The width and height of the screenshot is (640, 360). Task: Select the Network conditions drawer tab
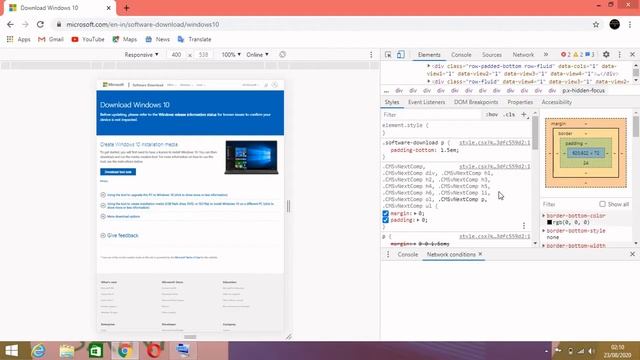pyautogui.click(x=451, y=254)
